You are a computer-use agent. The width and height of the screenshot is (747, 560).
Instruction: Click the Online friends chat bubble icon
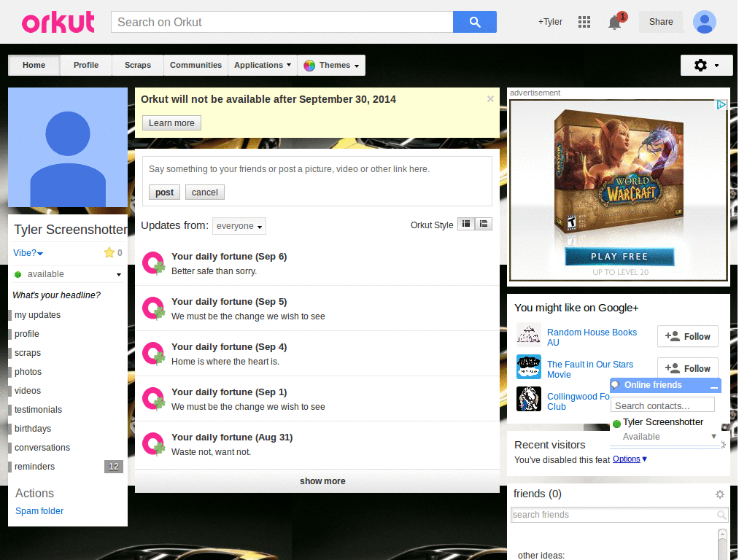coord(616,385)
